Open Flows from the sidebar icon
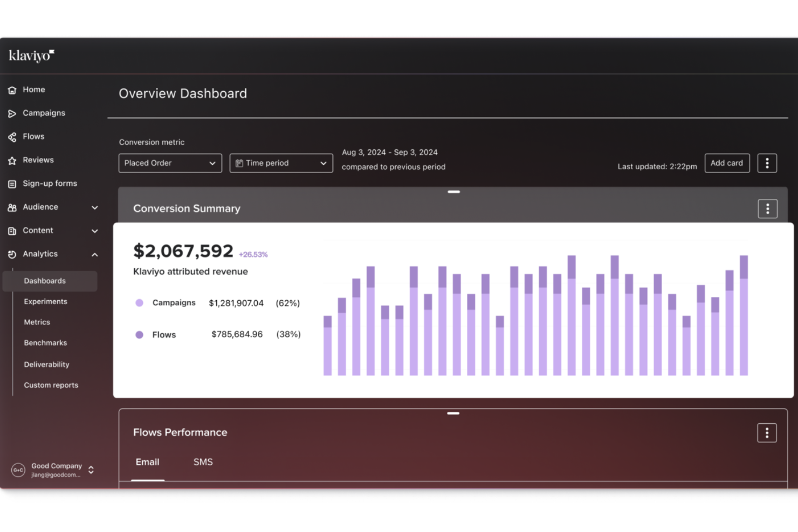798x532 pixels. pyautogui.click(x=12, y=136)
